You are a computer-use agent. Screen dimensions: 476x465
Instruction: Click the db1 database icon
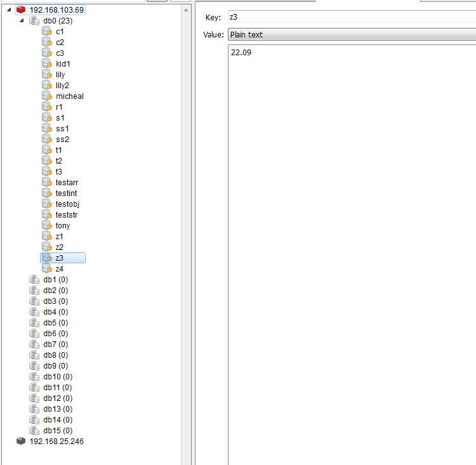coord(34,279)
